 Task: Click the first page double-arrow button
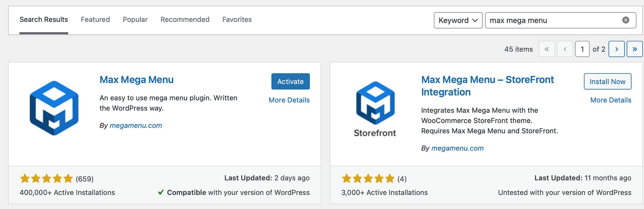coord(546,49)
